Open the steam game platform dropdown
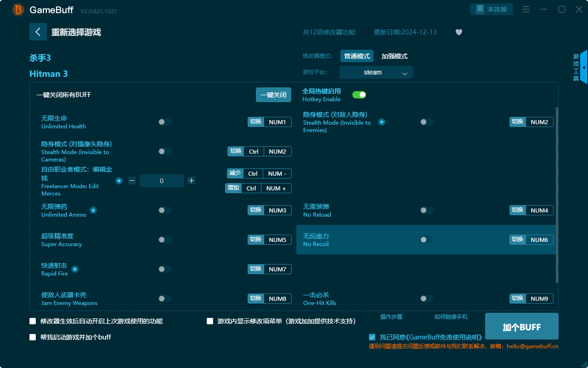Screen dimensions: 588x368 click(376, 72)
